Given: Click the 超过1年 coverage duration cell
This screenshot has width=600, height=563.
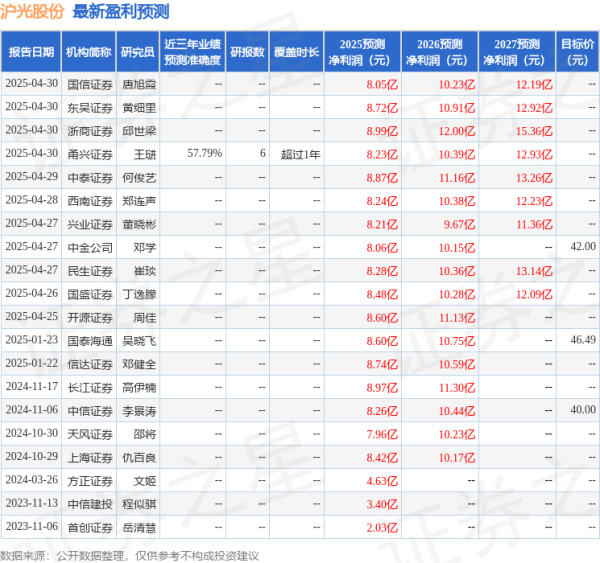Looking at the screenshot, I should [300, 152].
